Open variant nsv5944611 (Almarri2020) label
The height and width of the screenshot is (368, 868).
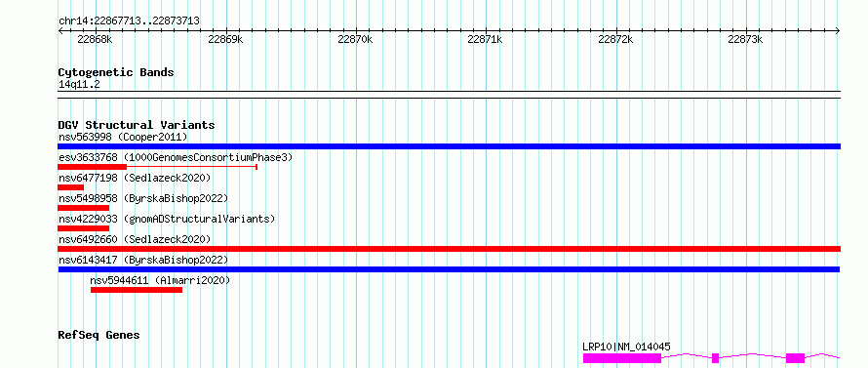160,280
